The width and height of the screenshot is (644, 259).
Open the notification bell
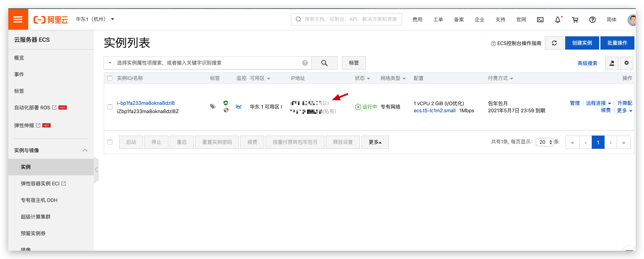[x=558, y=20]
